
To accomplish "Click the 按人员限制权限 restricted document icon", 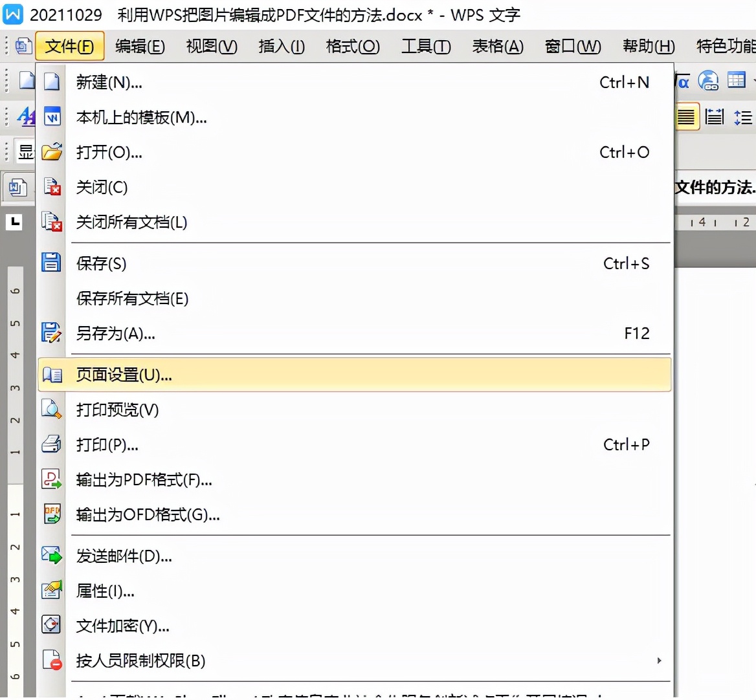I will [52, 660].
